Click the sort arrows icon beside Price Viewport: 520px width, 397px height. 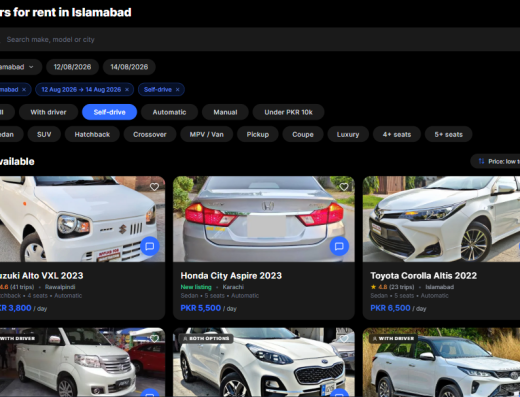481,161
